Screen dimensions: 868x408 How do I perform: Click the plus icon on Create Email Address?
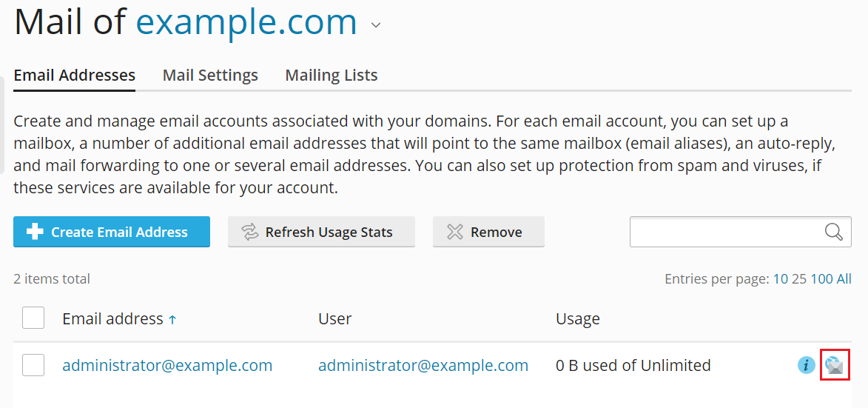(35, 232)
